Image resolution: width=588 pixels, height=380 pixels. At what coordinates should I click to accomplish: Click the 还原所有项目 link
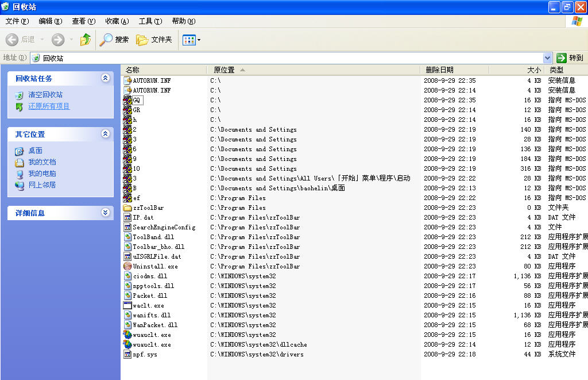[49, 106]
